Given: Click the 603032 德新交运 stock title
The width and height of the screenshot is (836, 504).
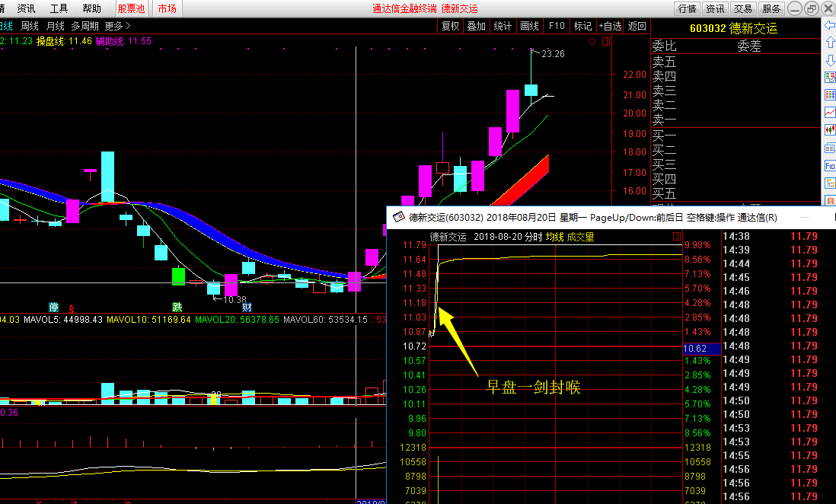Looking at the screenshot, I should (734, 28).
